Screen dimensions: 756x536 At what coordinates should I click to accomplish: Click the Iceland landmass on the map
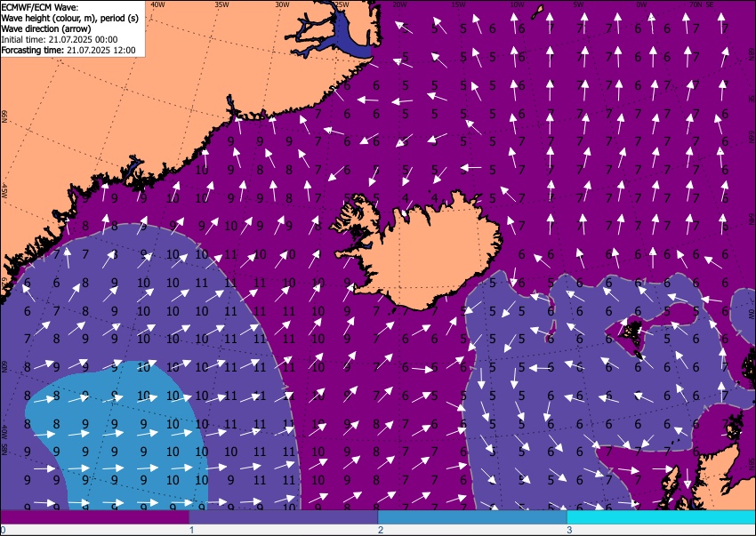(x=429, y=255)
